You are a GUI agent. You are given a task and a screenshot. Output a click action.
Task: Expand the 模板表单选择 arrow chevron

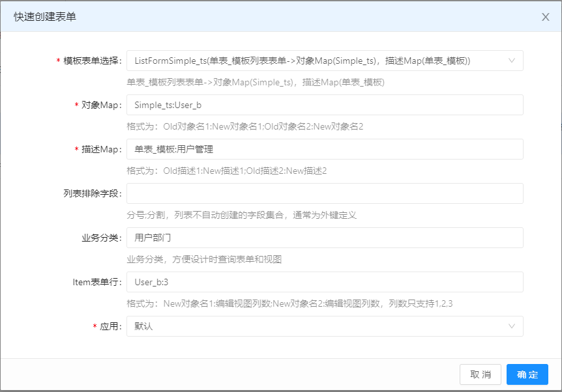tap(511, 61)
